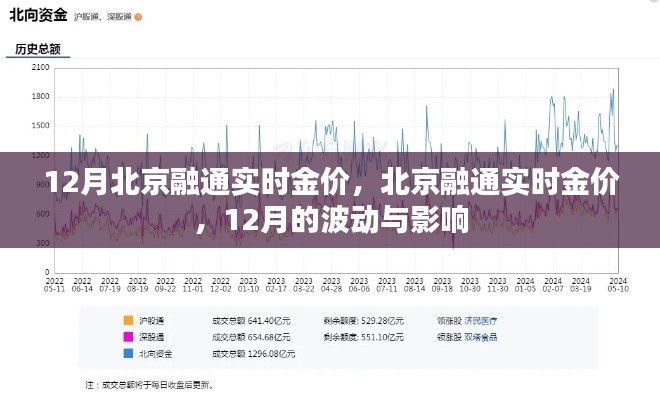Click the 1800 y-axis label
The width and height of the screenshot is (660, 400).
[x=39, y=96]
